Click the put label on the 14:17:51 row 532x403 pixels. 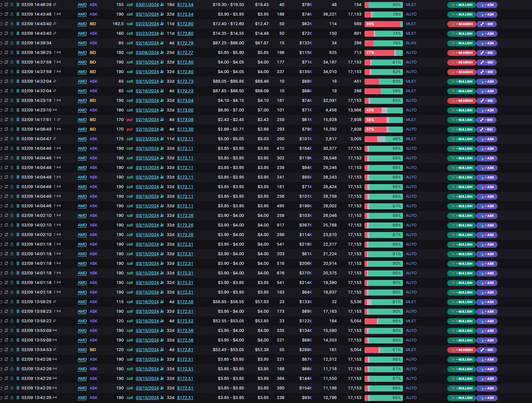129,120
